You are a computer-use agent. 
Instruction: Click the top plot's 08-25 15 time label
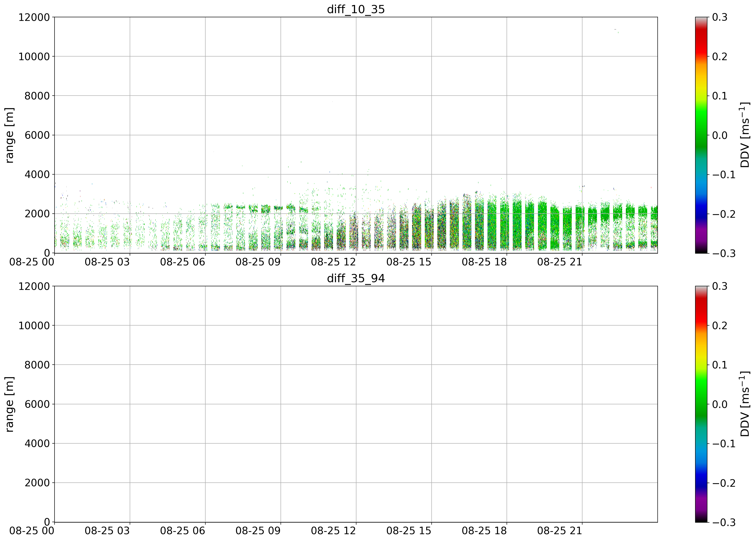(x=409, y=262)
